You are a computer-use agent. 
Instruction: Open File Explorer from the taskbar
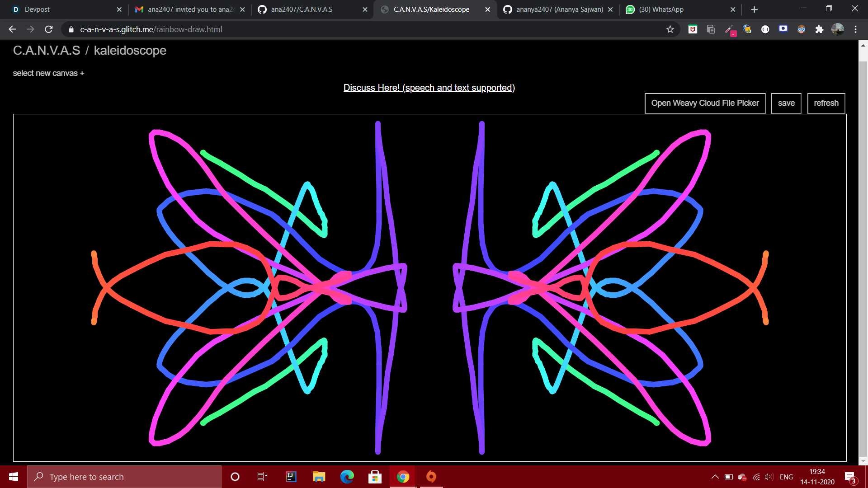point(319,477)
